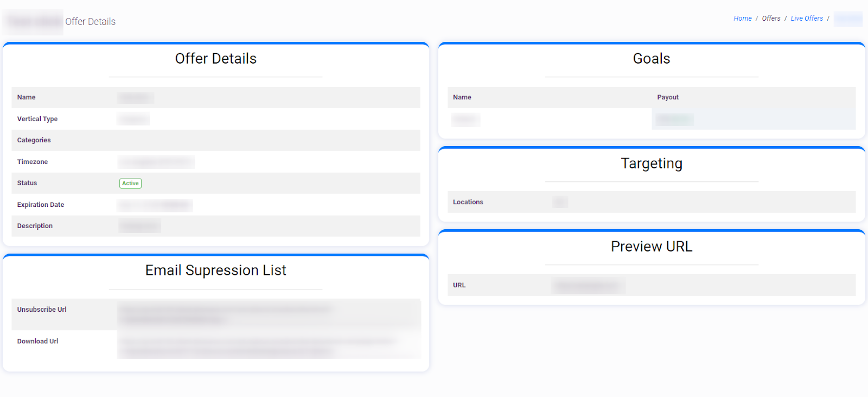Select the Payout column header in Goals
This screenshot has height=397, width=868.
[x=667, y=98]
